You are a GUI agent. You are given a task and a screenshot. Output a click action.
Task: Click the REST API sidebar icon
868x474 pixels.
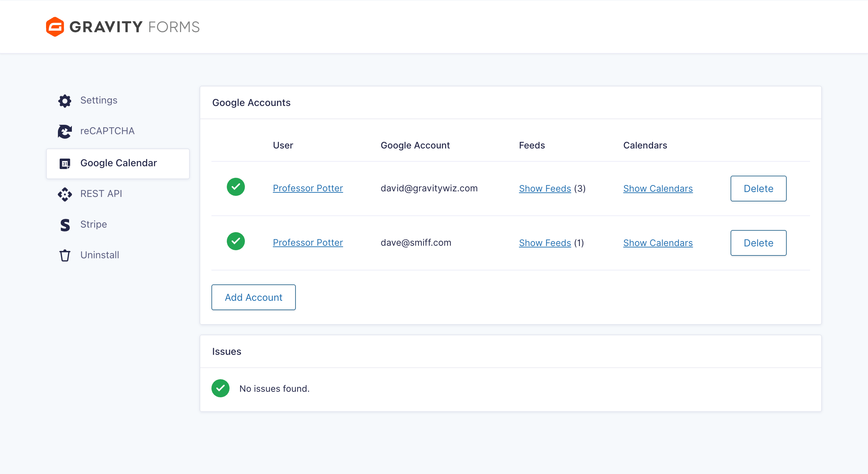(x=65, y=194)
